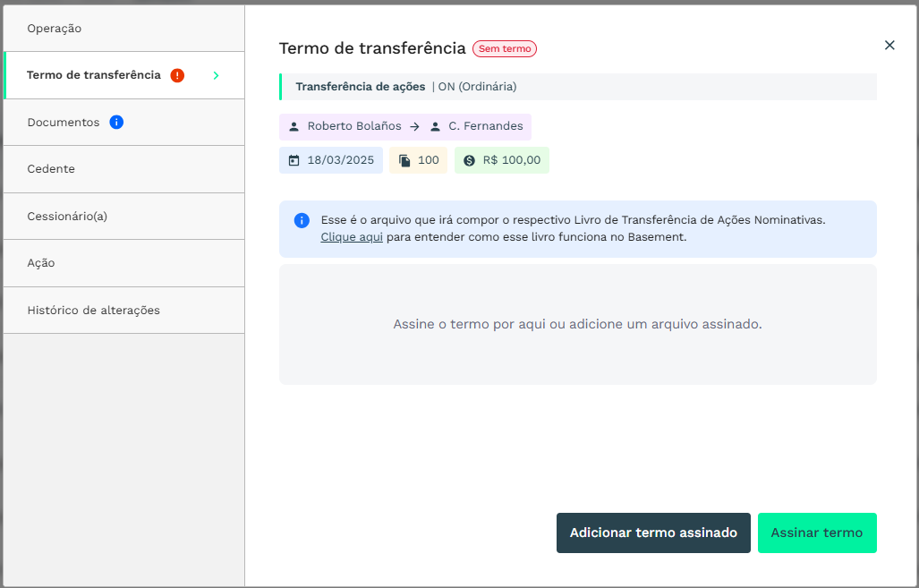Switch to the Cessionário(a) section
This screenshot has height=588, width=919.
67,217
